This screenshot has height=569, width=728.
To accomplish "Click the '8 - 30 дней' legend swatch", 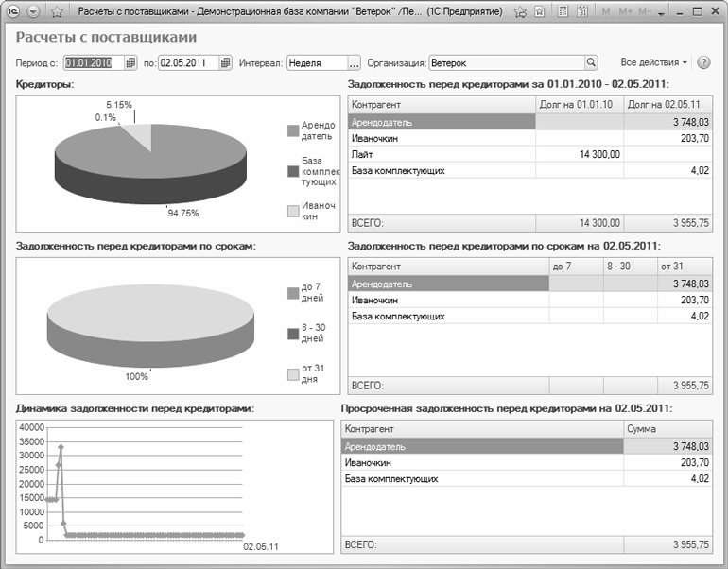I will [x=293, y=334].
